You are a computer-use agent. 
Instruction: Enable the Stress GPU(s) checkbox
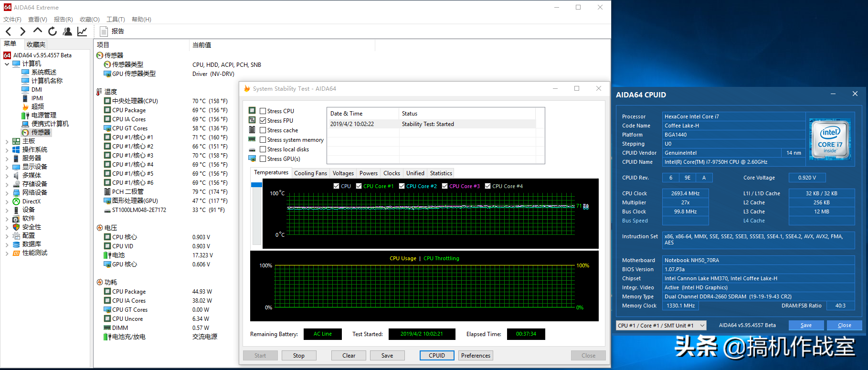pyautogui.click(x=263, y=159)
